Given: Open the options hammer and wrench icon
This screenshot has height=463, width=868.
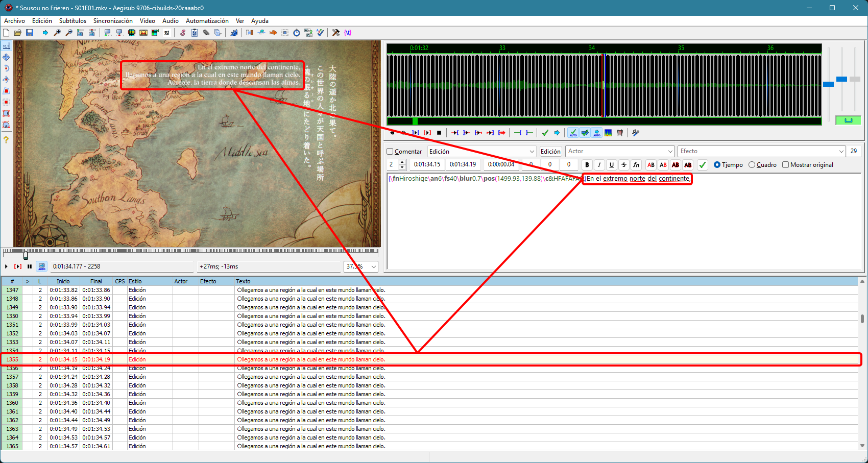Looking at the screenshot, I should point(336,33).
